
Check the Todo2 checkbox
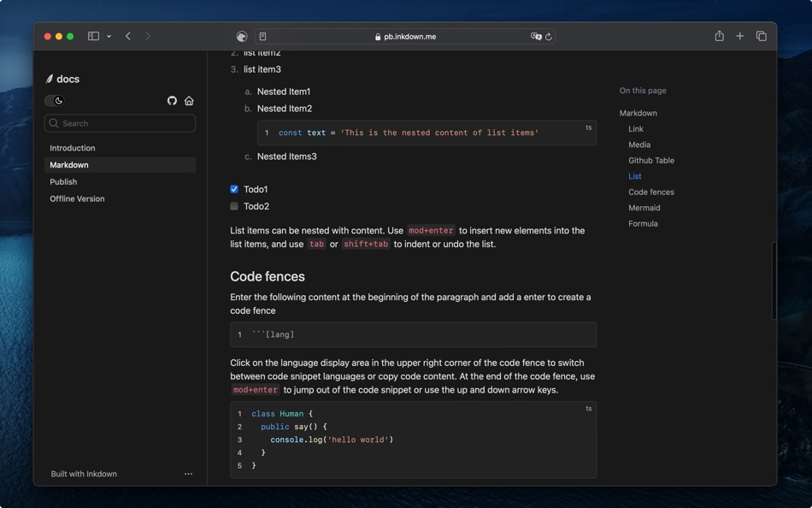coord(234,206)
